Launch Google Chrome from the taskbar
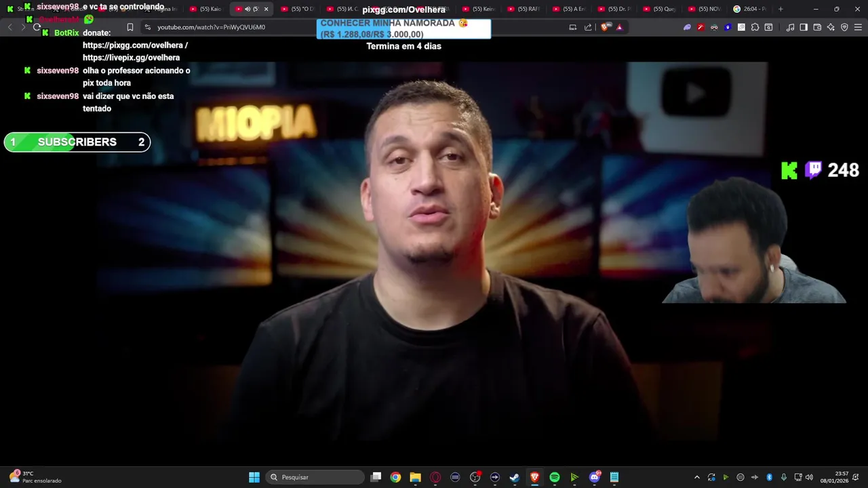 pos(395,477)
